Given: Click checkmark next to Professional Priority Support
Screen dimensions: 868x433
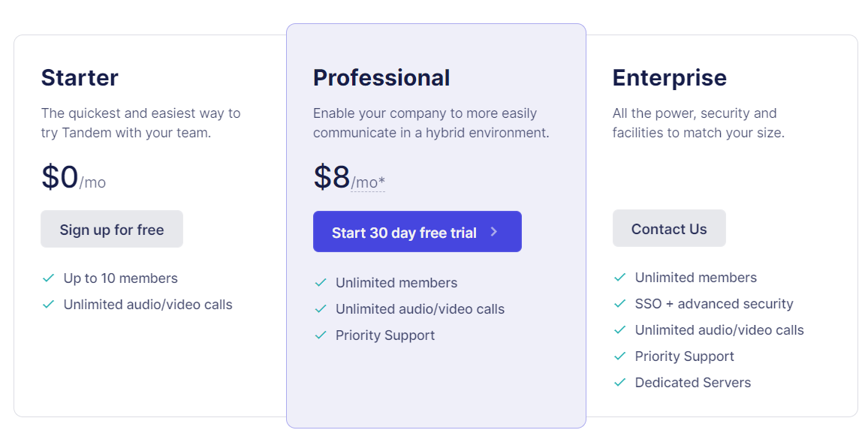Looking at the screenshot, I should (x=321, y=335).
